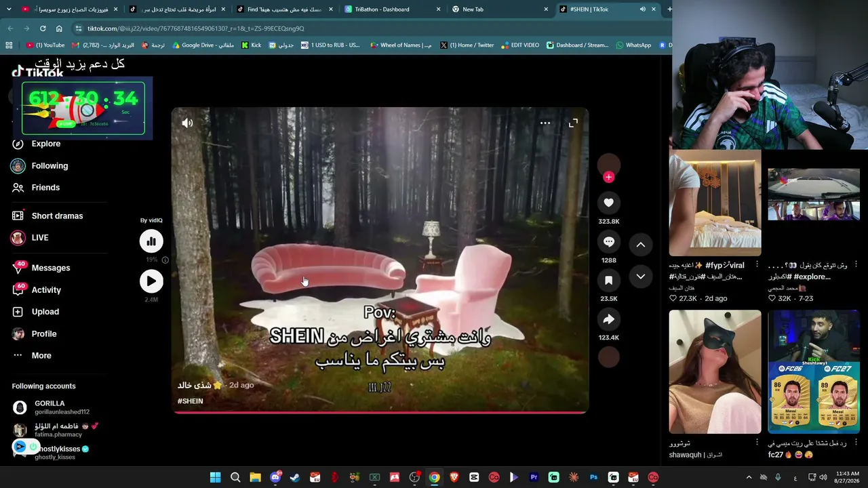This screenshot has width=868, height=488.
Task: Open Upload page from sidebar
Action: click(x=35, y=312)
